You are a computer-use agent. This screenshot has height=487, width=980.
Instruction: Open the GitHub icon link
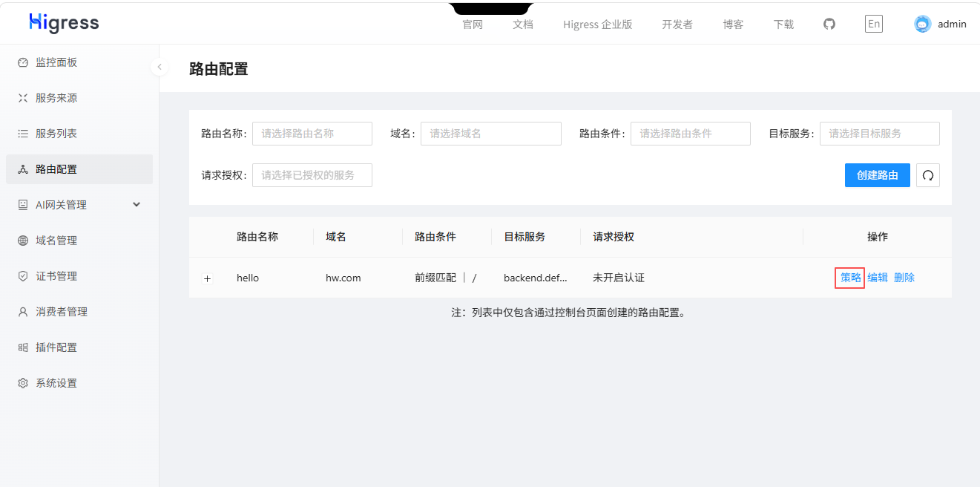829,24
